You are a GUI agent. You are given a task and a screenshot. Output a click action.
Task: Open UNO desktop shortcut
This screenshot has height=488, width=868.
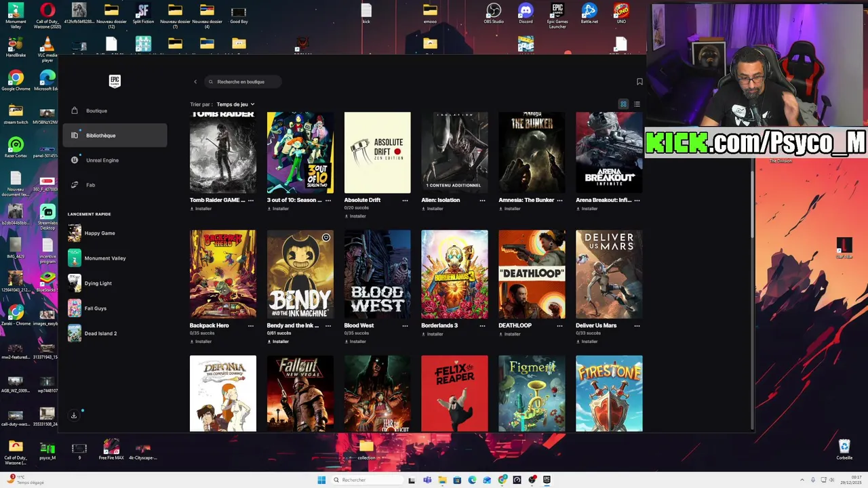pyautogui.click(x=621, y=14)
